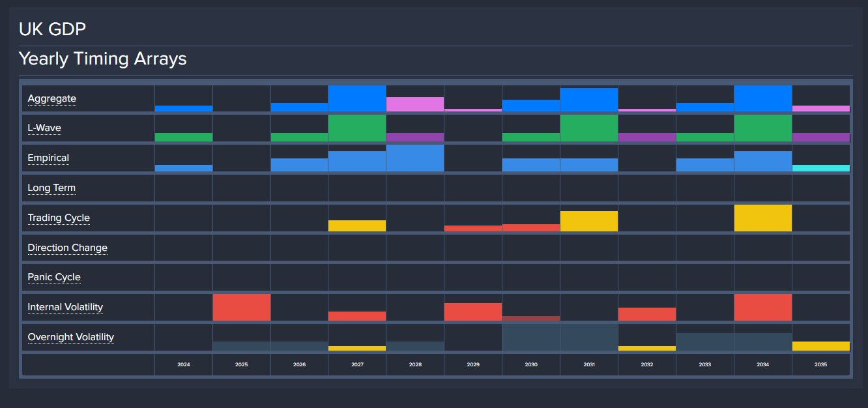Select the green L-Wave bar for 2027
The height and width of the screenshot is (408, 868).
357,128
